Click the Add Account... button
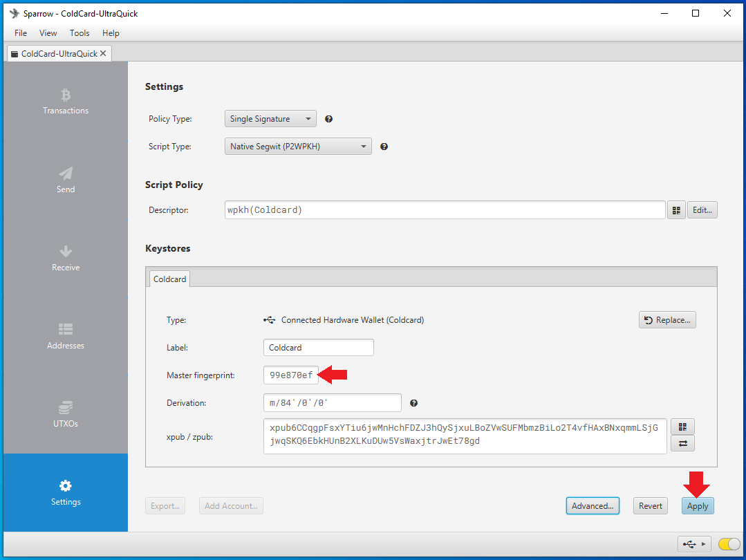746x560 pixels. coord(231,506)
